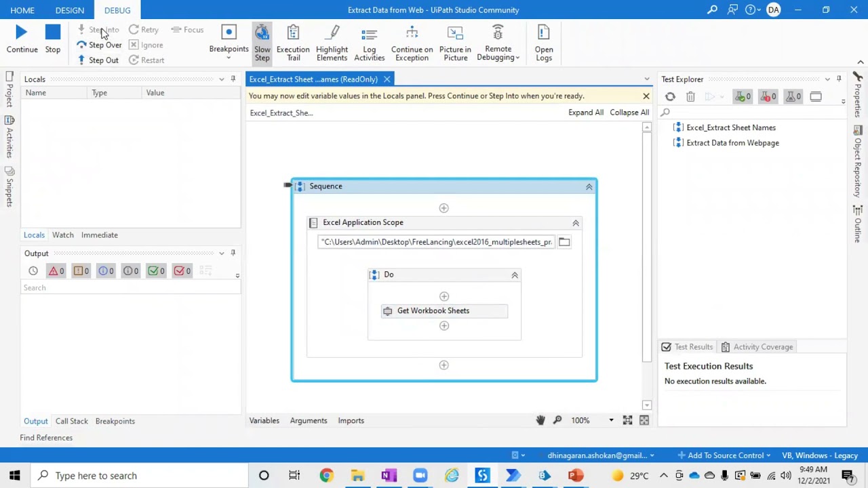Open the zoom percentage dropdown

[611, 420]
